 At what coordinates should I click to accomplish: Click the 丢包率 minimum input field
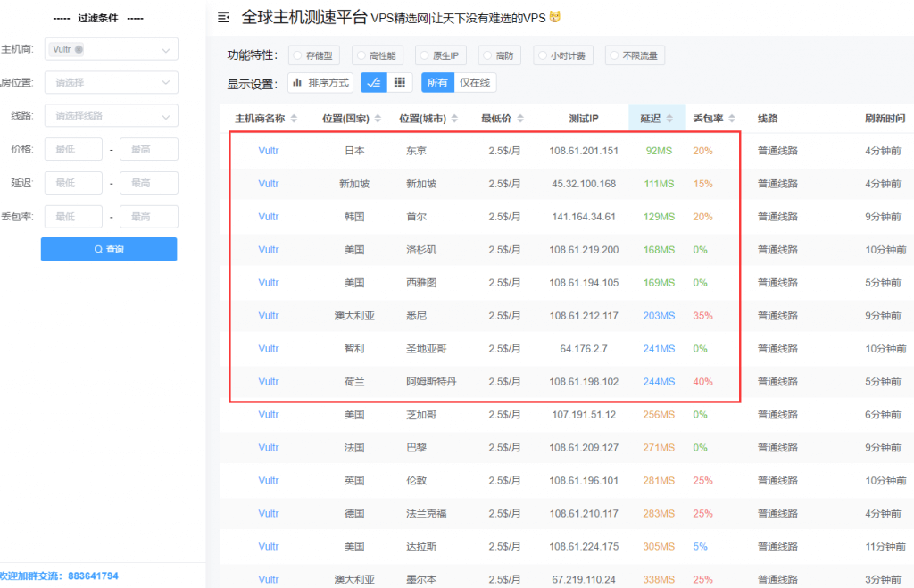[x=73, y=217]
